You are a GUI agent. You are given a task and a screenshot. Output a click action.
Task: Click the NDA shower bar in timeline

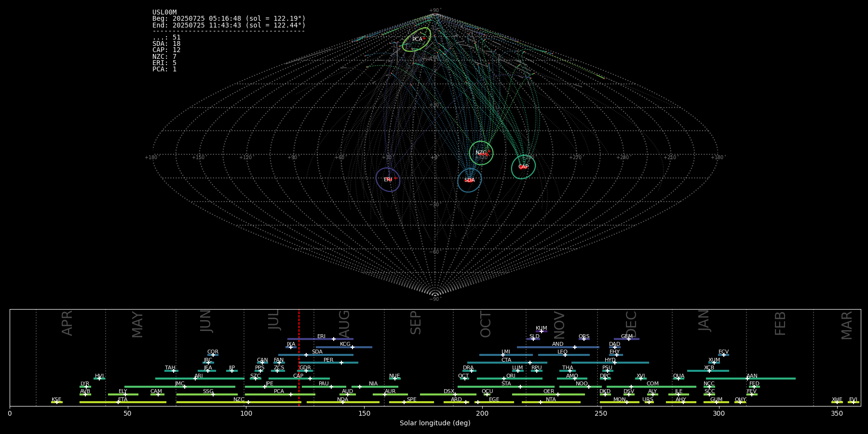click(x=343, y=402)
